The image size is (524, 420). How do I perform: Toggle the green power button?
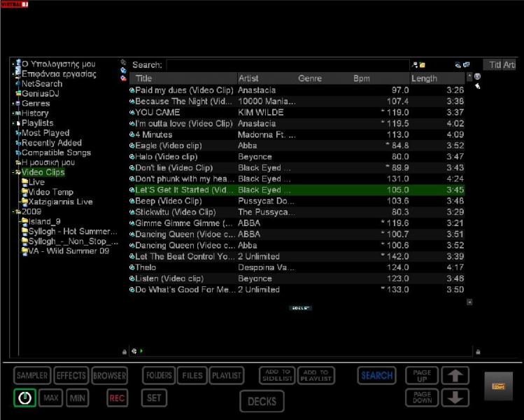tap(25, 398)
